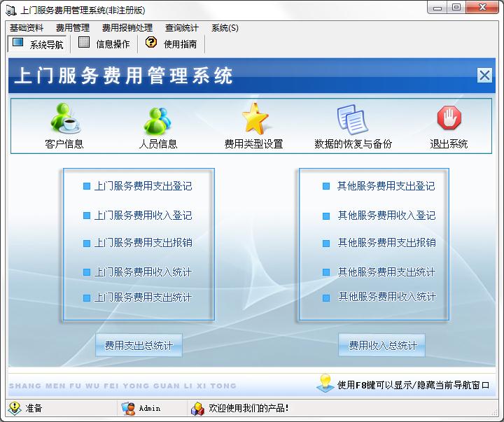Click the 使用指南 question mark icon
Image resolution: width=504 pixels, height=422 pixels.
(x=151, y=42)
